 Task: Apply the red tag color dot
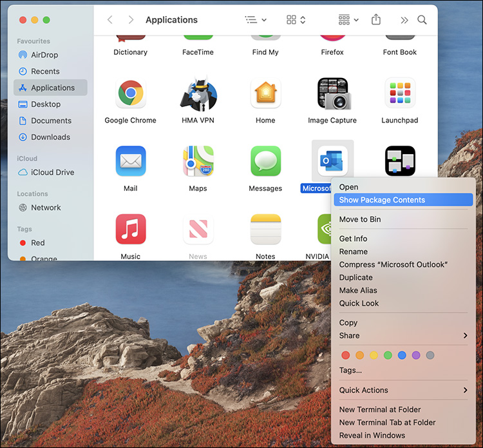click(346, 355)
